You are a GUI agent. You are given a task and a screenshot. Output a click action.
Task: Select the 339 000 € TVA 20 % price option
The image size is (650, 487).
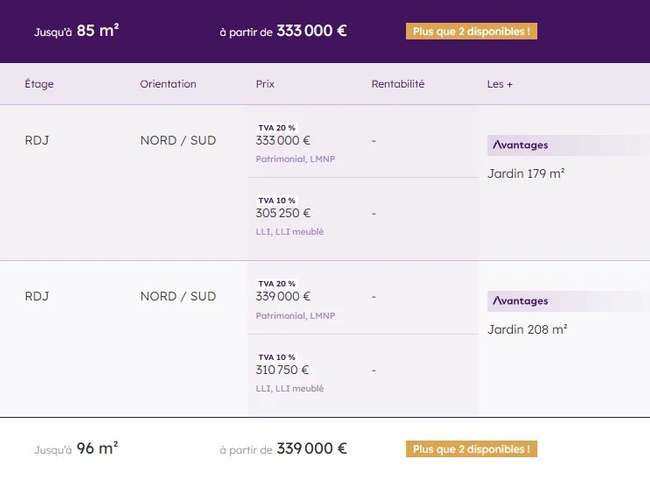(283, 296)
